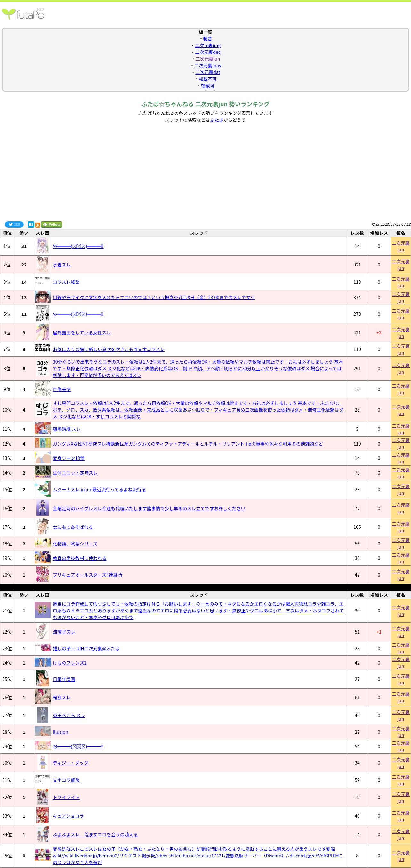411x868 pixels.
Task: Open 文字コラ雑談 link
Action: (66, 780)
